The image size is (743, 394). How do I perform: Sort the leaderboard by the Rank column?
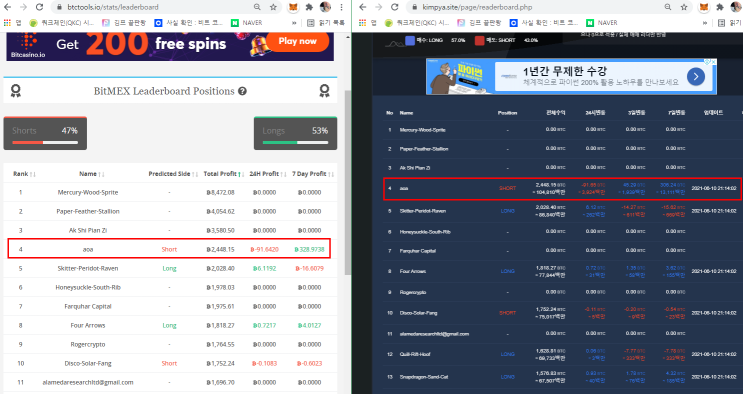click(24, 174)
